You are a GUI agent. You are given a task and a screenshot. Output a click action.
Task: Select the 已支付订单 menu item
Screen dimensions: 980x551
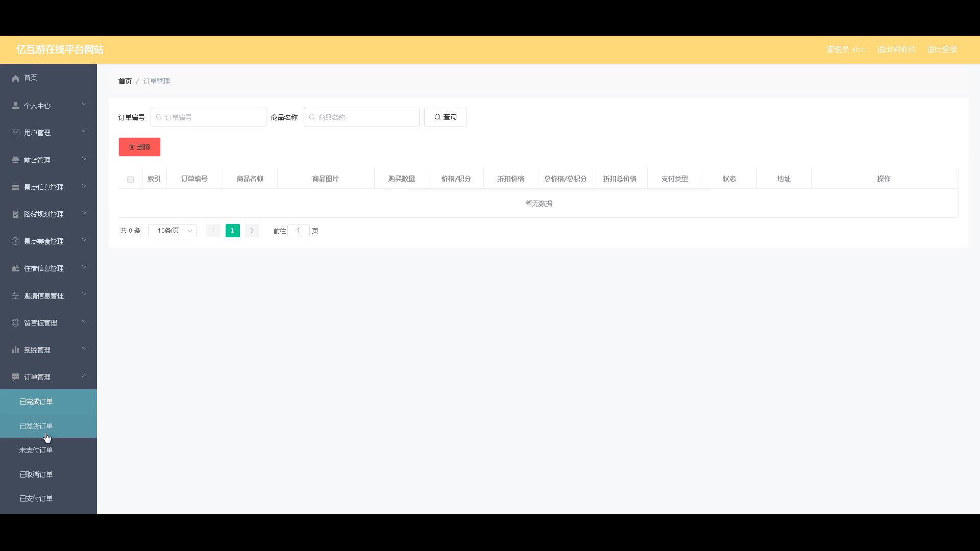click(x=36, y=498)
